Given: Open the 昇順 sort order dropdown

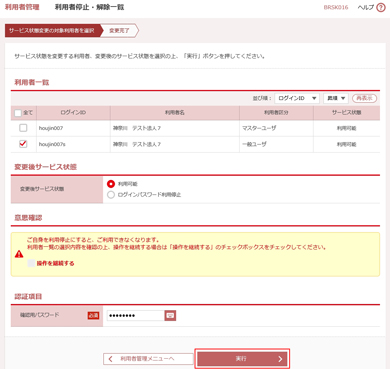Looking at the screenshot, I should [x=336, y=98].
